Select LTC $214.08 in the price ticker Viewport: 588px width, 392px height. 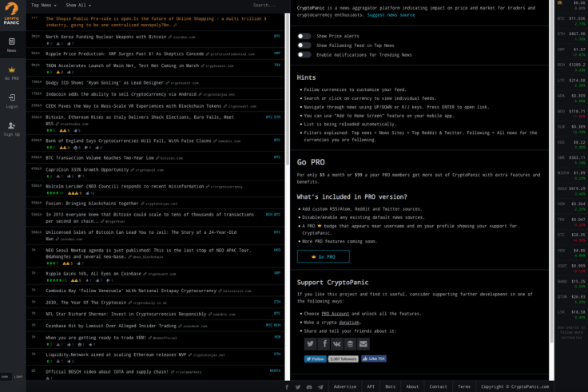570,83
